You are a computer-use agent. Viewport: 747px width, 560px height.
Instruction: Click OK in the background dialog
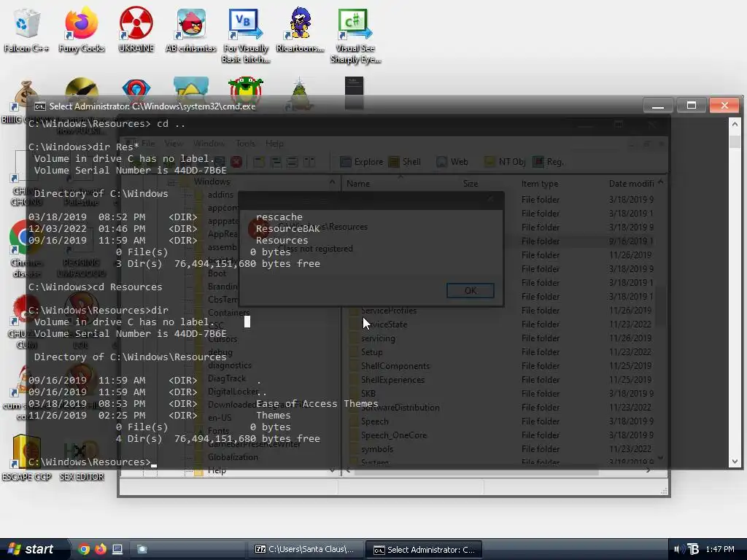(x=471, y=290)
